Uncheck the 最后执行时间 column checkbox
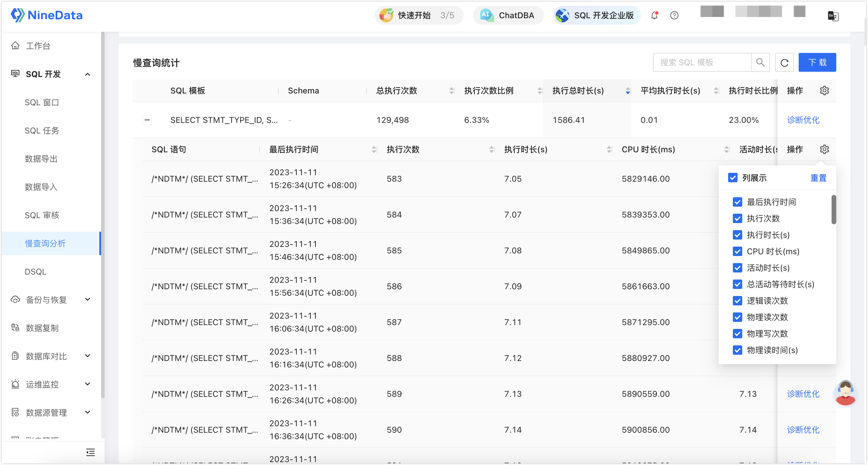The image size is (868, 465). (737, 202)
